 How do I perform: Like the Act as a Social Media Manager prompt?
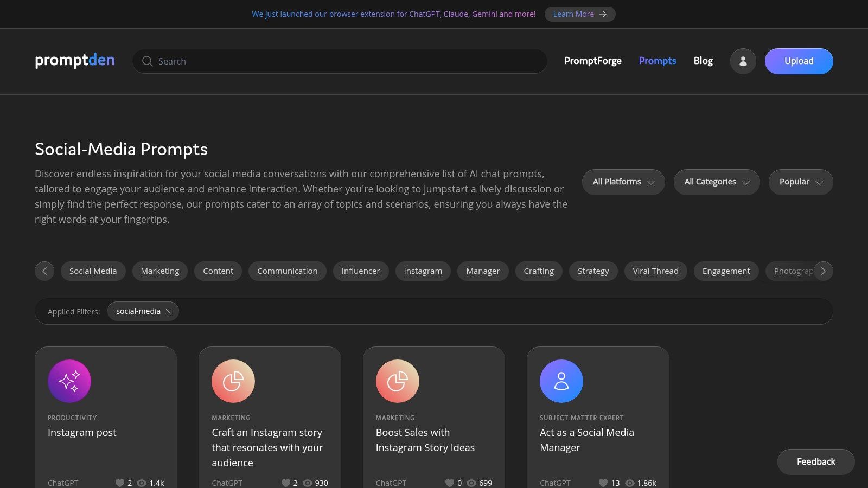tap(603, 483)
